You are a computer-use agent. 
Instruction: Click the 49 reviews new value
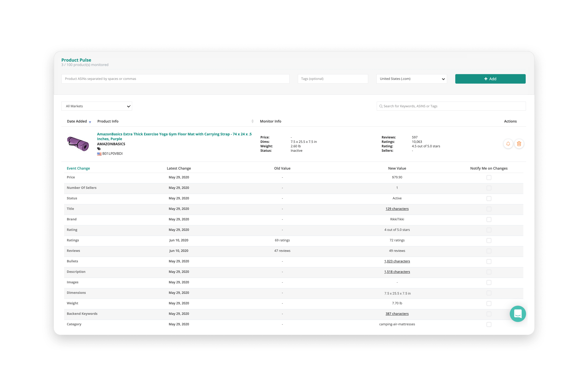(397, 251)
